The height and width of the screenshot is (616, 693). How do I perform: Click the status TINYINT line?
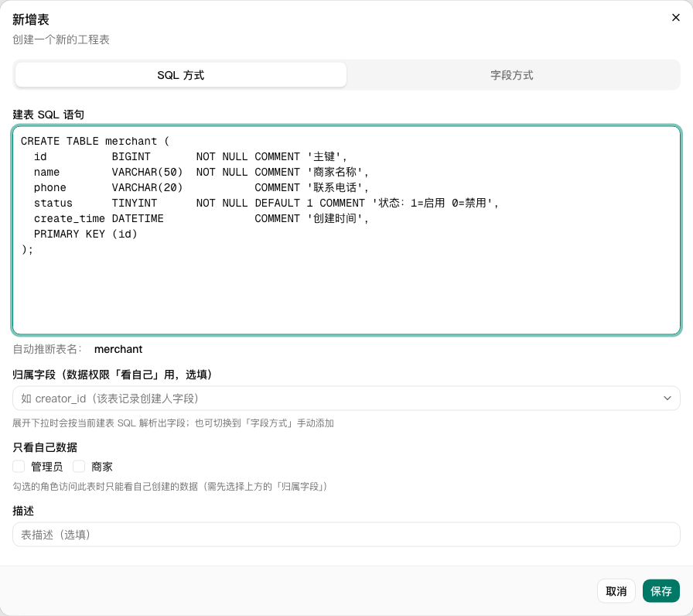point(266,203)
